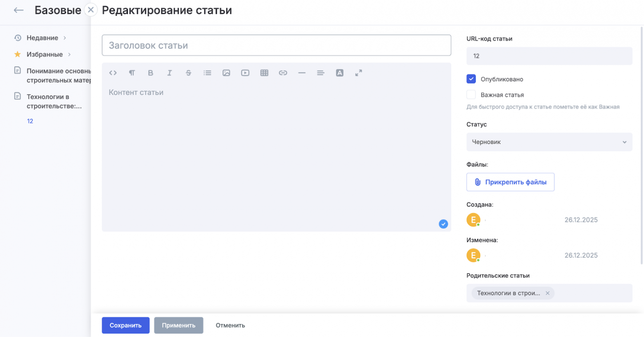The height and width of the screenshot is (337, 644).
Task: Insert a table into the article content
Action: 264,73
